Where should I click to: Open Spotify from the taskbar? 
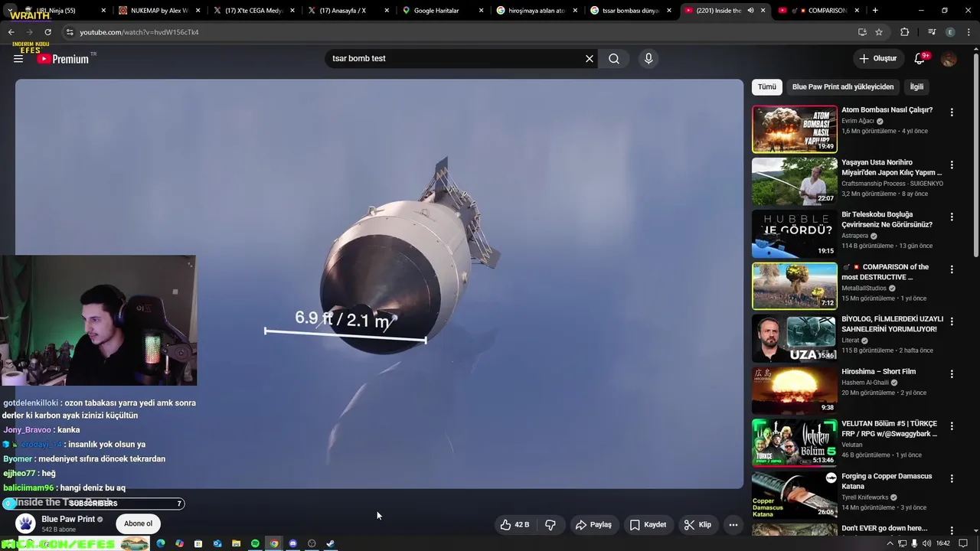[x=255, y=543]
